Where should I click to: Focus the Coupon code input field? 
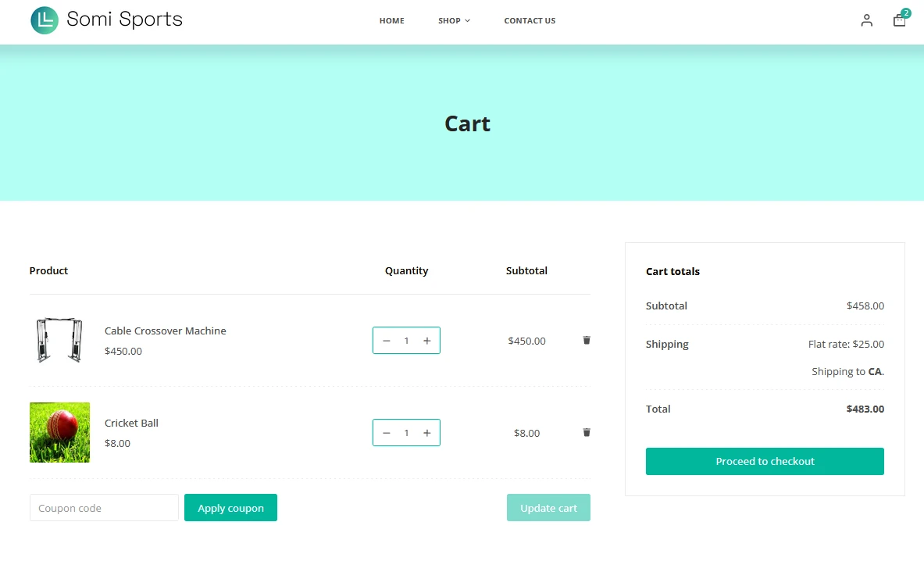pyautogui.click(x=104, y=508)
